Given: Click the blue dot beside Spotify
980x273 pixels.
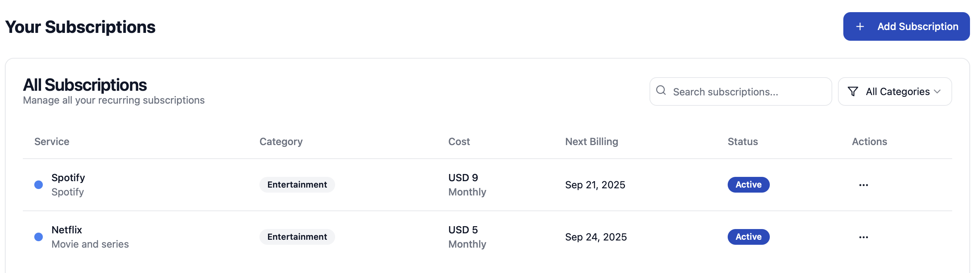Looking at the screenshot, I should pyautogui.click(x=39, y=185).
